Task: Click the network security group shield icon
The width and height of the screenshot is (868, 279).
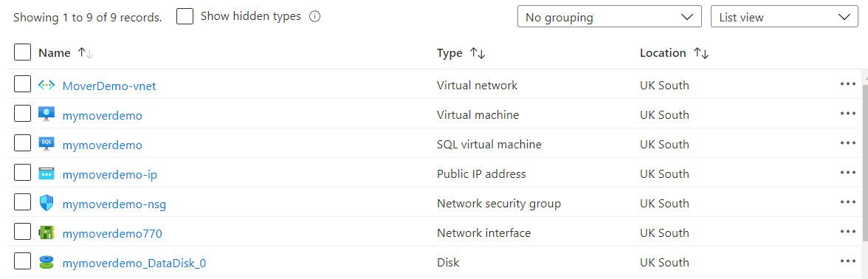Action: [x=46, y=203]
